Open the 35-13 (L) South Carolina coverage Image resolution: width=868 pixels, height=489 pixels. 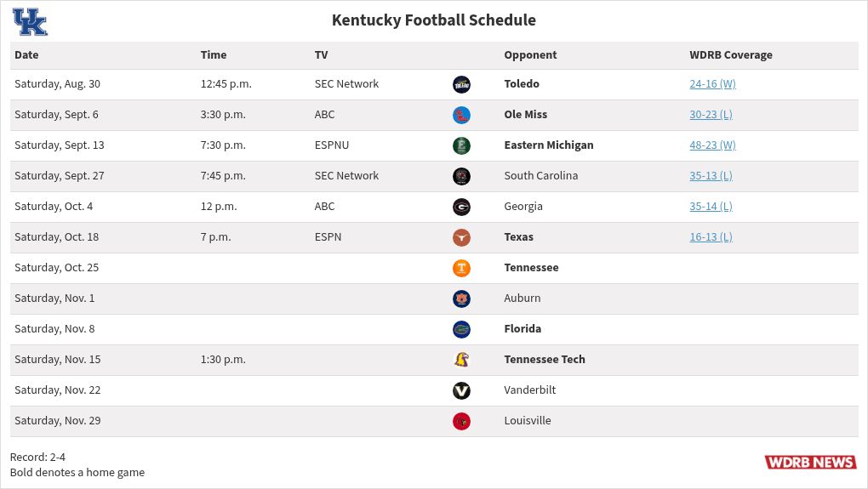click(711, 176)
